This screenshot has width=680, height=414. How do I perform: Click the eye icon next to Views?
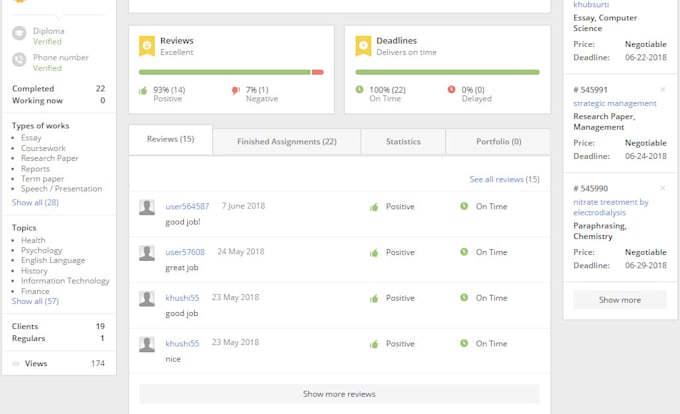tap(16, 364)
